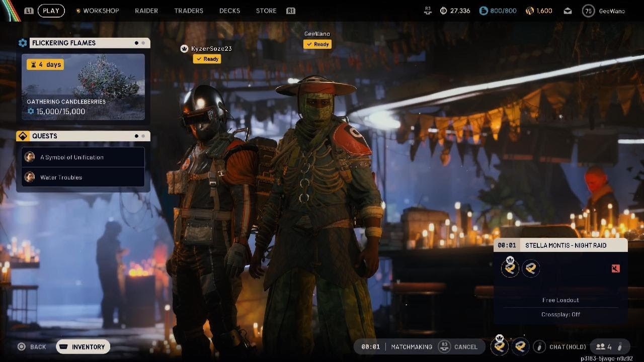The image size is (644, 362).
Task: Open the Gathering Candleberries event card image
Action: point(83,87)
